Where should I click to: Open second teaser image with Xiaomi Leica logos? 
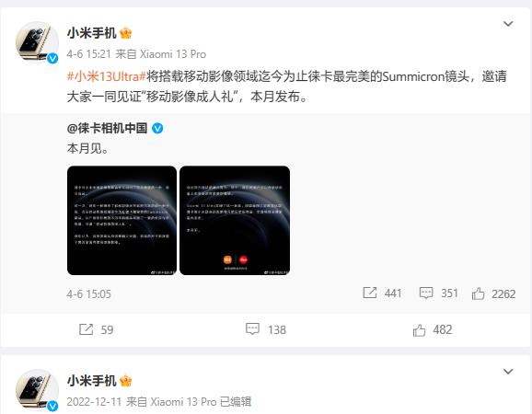click(235, 221)
